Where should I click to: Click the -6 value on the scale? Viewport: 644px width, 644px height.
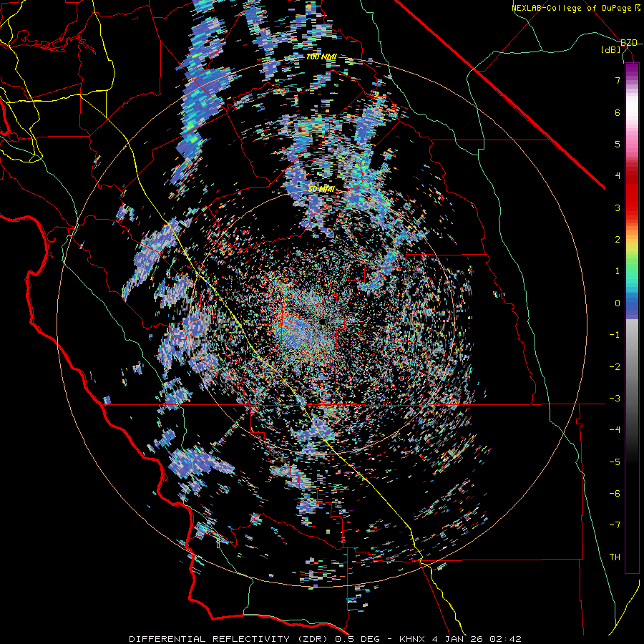615,494
